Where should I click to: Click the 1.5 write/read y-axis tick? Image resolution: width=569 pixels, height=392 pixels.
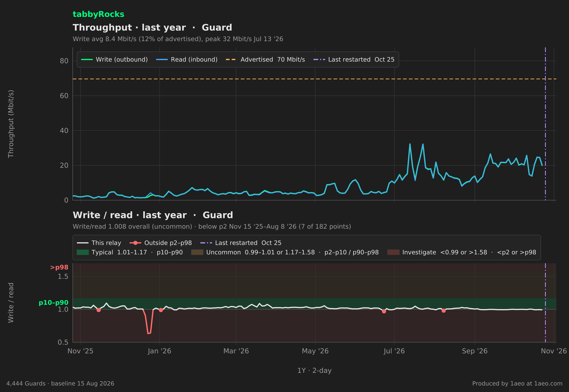63,277
